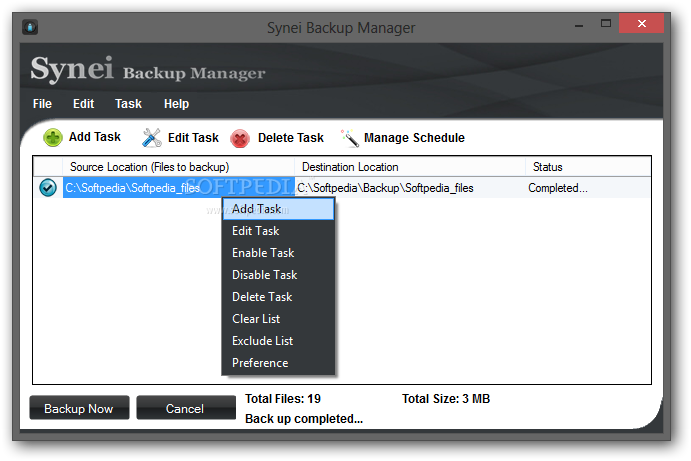Click the red Delete Task icon

[240, 138]
